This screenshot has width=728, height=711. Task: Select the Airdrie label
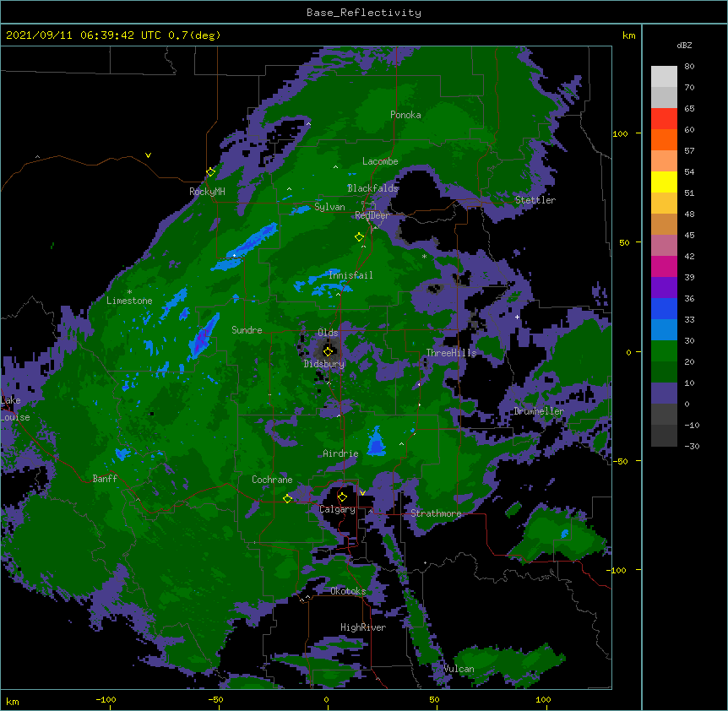[341, 453]
